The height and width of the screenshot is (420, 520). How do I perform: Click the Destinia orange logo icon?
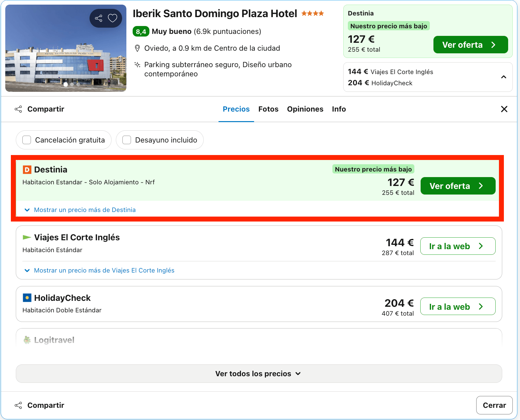[x=27, y=170]
